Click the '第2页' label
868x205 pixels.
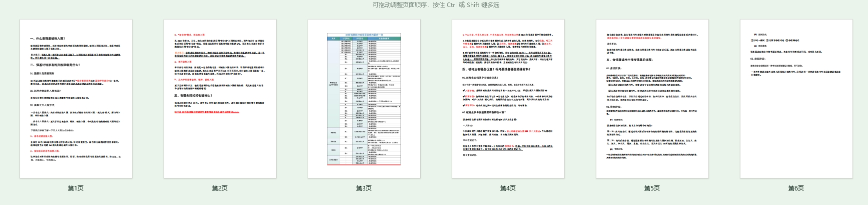[x=220, y=188]
